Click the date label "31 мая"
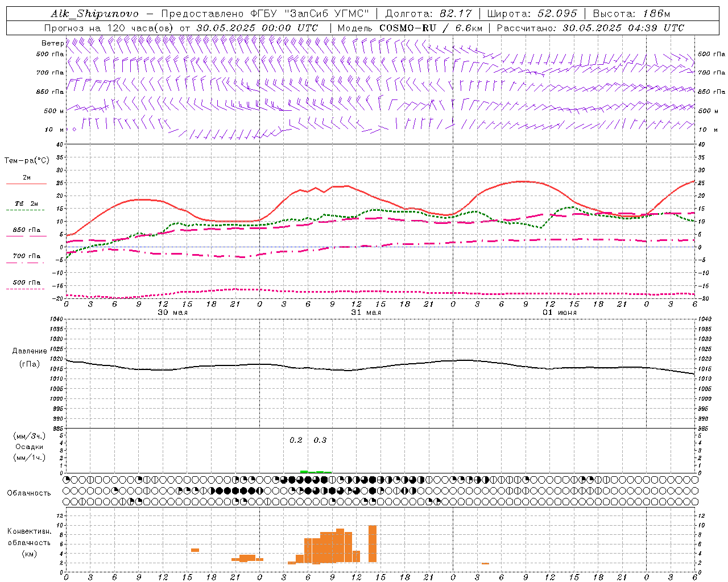Viewport: 728px width, 582px height. coord(366,313)
